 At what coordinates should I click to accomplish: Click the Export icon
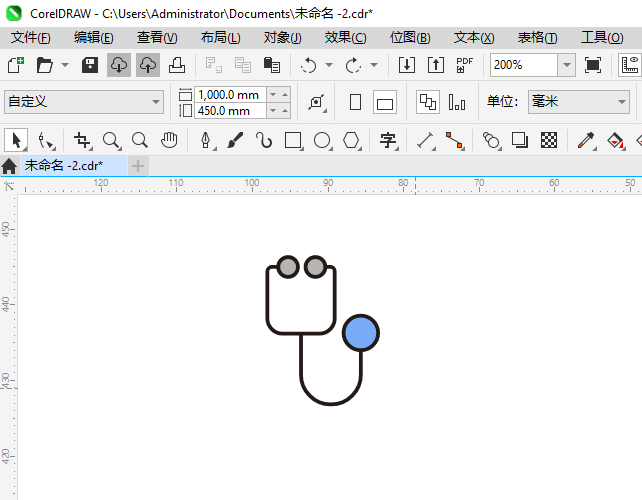[x=436, y=65]
